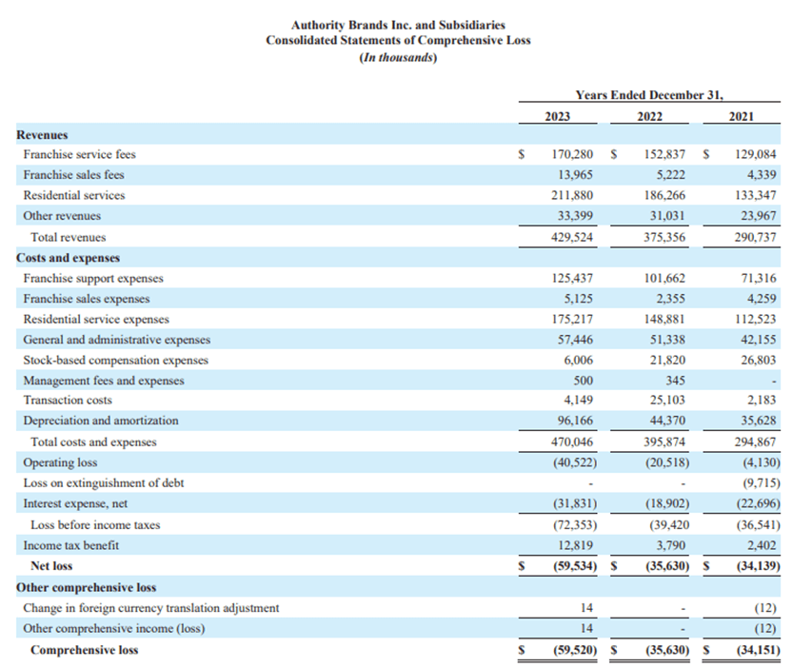Screen dimensions: 812x668
Task: Select Residential service expenses 2021 value 112,523
Action: (756, 320)
